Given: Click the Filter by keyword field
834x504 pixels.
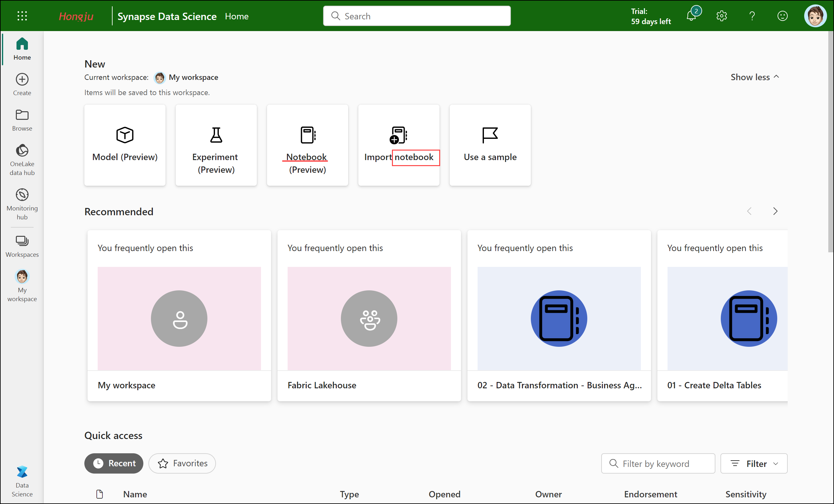Looking at the screenshot, I should 658,463.
